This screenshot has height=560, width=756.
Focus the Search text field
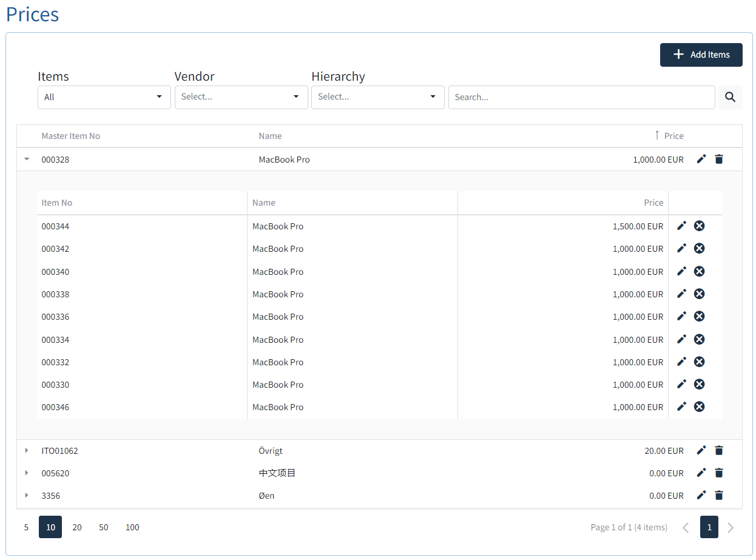[x=582, y=97]
